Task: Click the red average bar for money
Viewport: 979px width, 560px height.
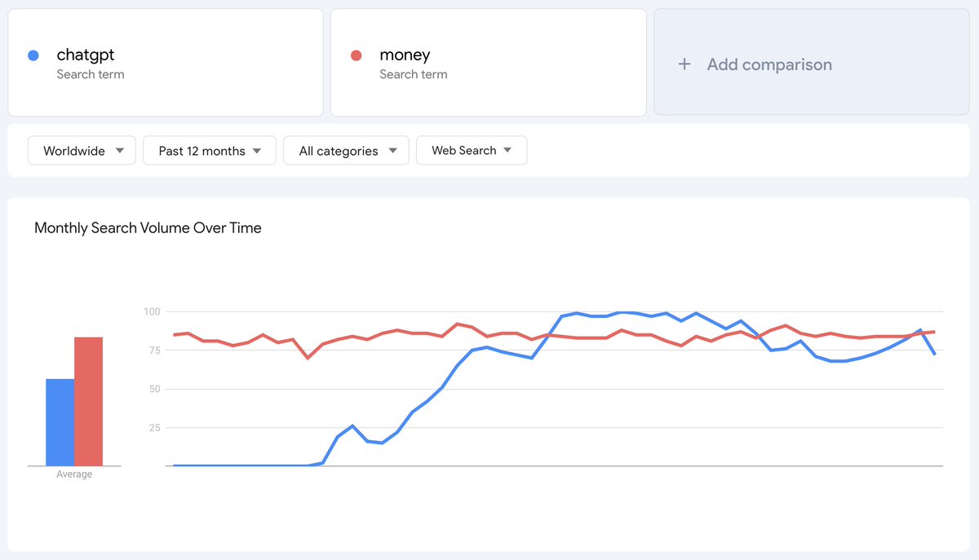Action: tap(88, 401)
